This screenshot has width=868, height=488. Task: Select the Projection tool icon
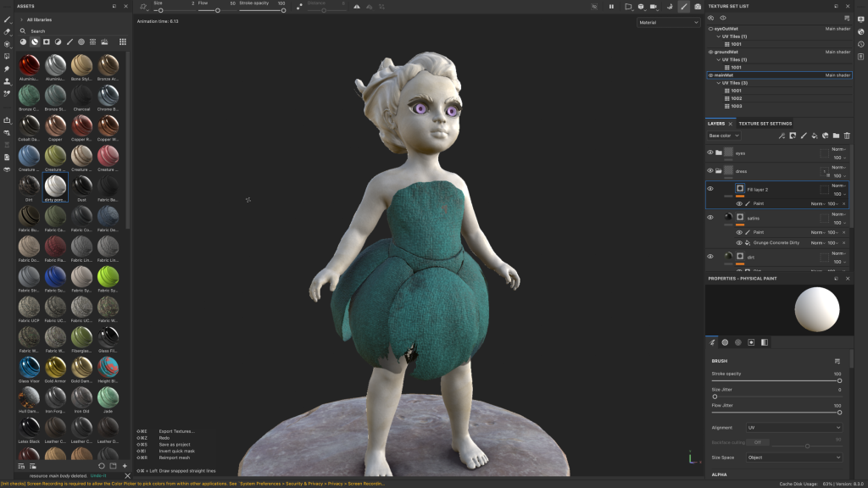tap(7, 44)
